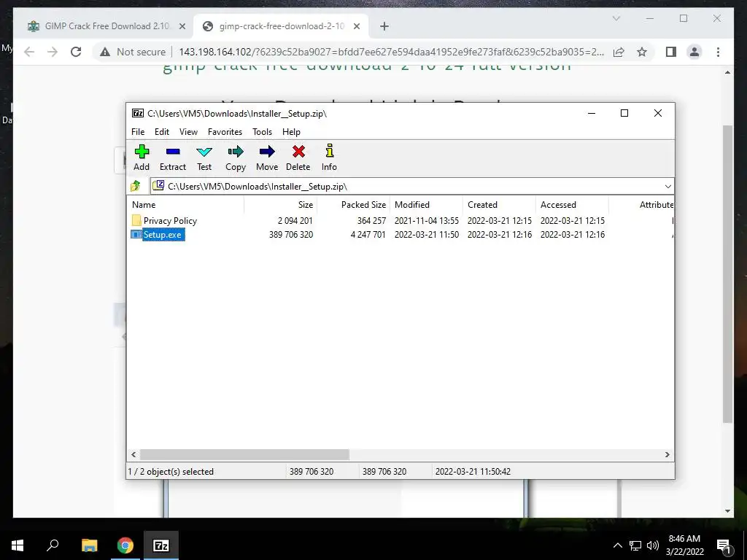Sort by Modified column header

coord(426,205)
